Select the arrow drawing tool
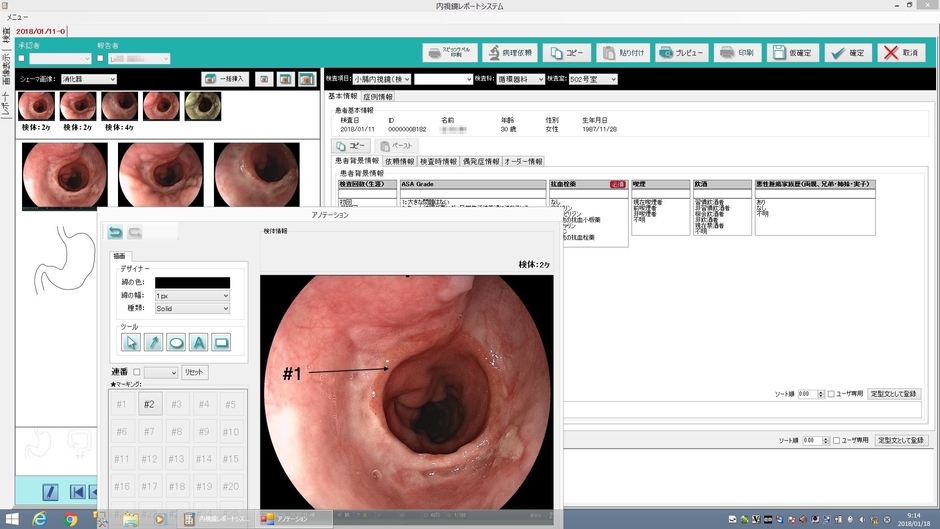 tap(153, 342)
